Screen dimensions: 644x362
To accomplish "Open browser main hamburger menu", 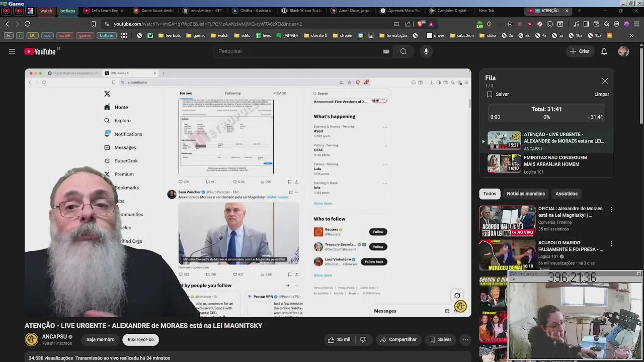I will (636, 24).
